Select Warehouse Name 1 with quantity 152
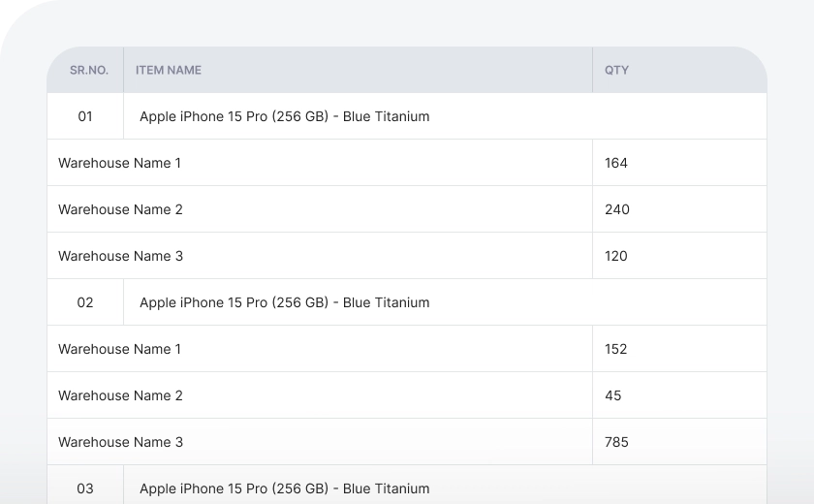 (120, 349)
